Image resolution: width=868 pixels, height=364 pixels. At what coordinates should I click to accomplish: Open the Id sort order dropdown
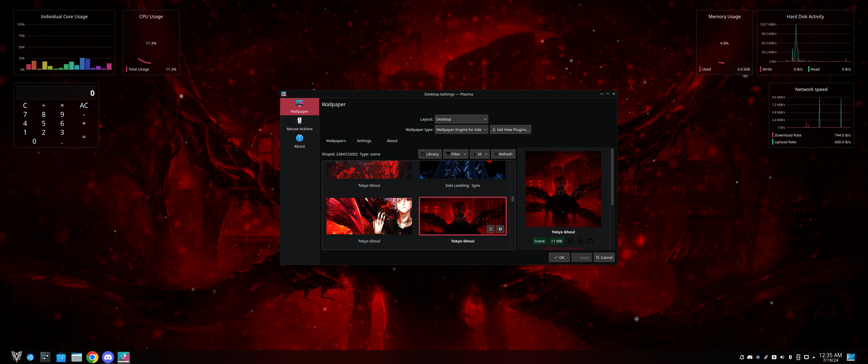(480, 154)
